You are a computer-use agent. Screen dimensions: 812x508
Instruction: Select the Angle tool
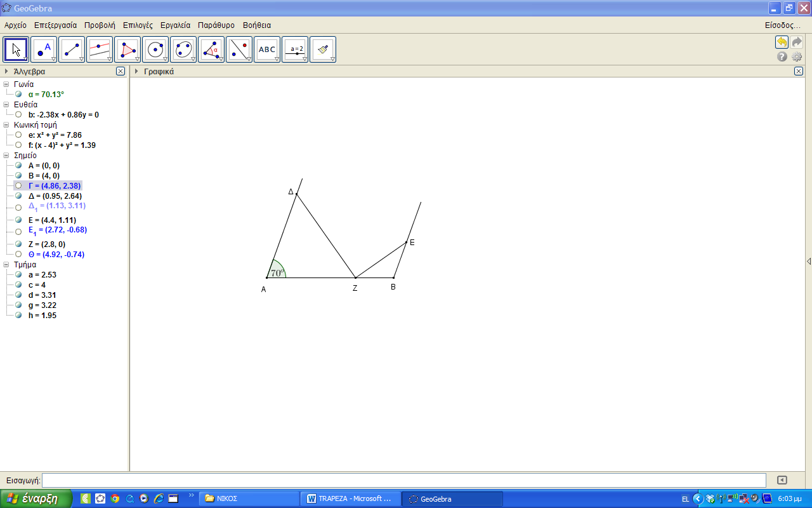click(x=211, y=50)
